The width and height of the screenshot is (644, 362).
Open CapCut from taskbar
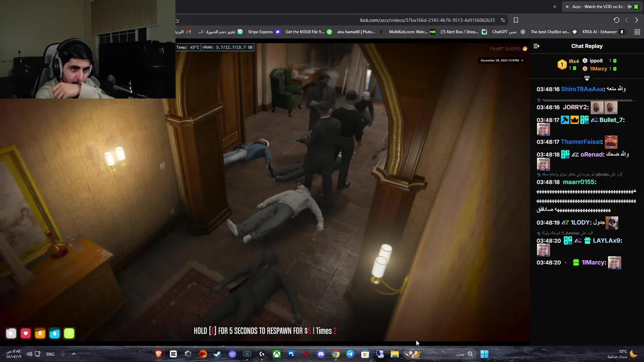point(173,354)
